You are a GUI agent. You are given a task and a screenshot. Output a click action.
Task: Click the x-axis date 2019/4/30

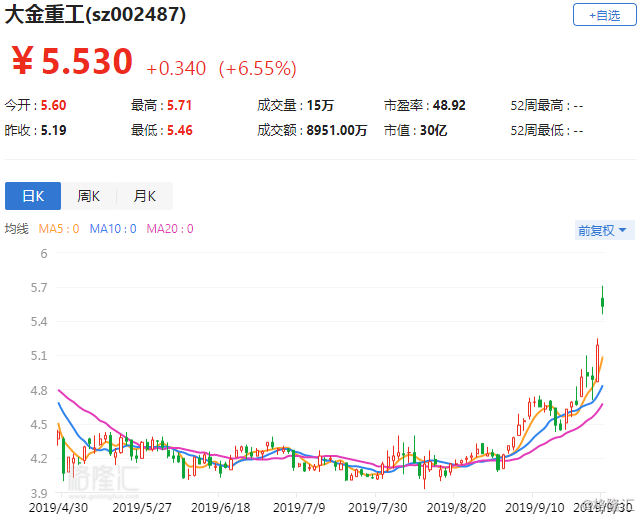pyautogui.click(x=58, y=508)
